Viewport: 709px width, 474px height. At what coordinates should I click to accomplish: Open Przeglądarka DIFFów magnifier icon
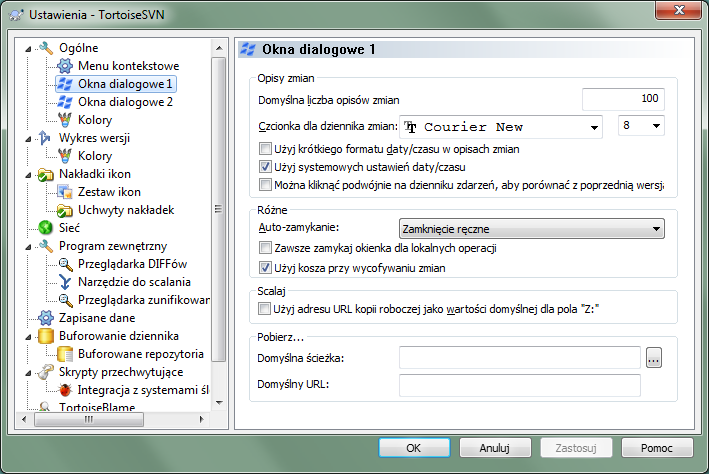(x=65, y=264)
